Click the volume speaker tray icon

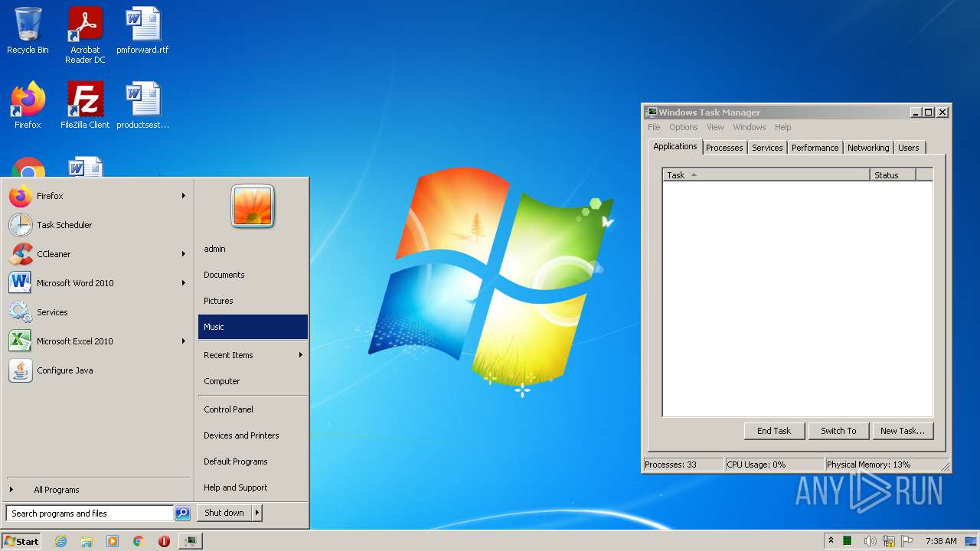(x=870, y=541)
